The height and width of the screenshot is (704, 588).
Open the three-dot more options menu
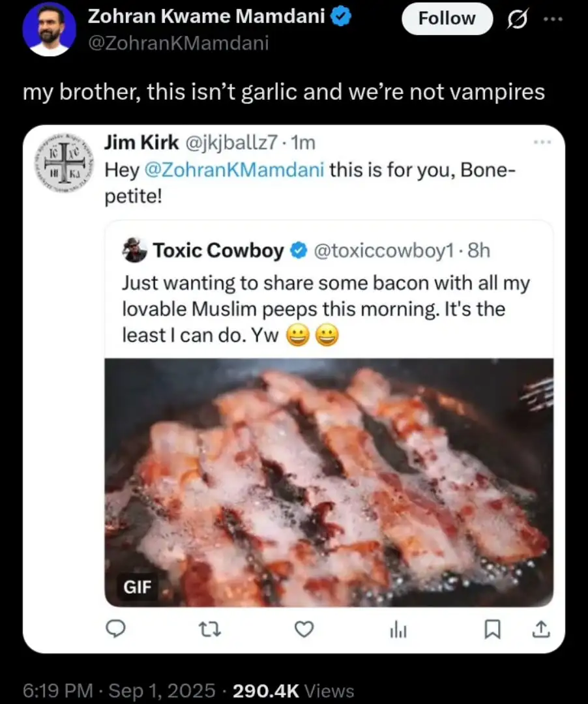click(x=553, y=19)
